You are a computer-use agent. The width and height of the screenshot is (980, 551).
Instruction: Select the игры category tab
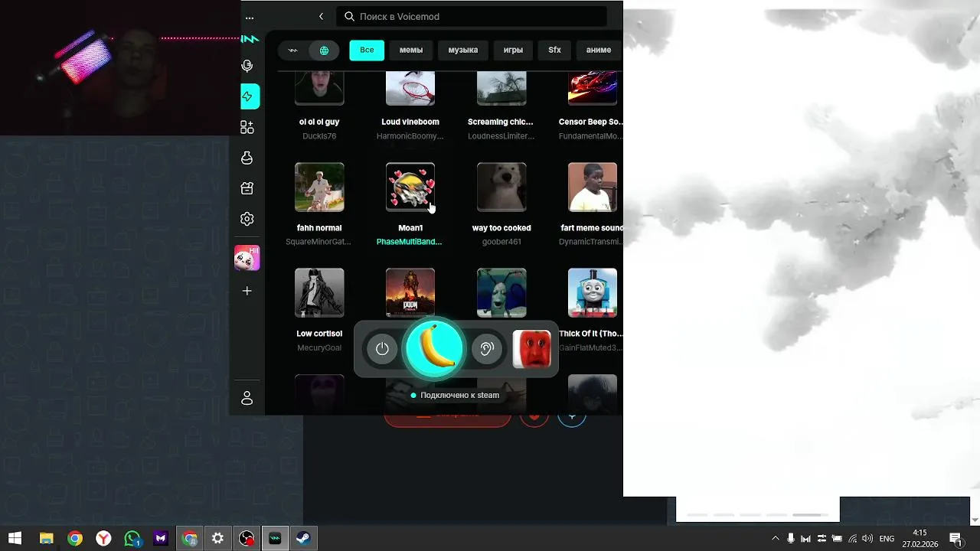coord(513,50)
